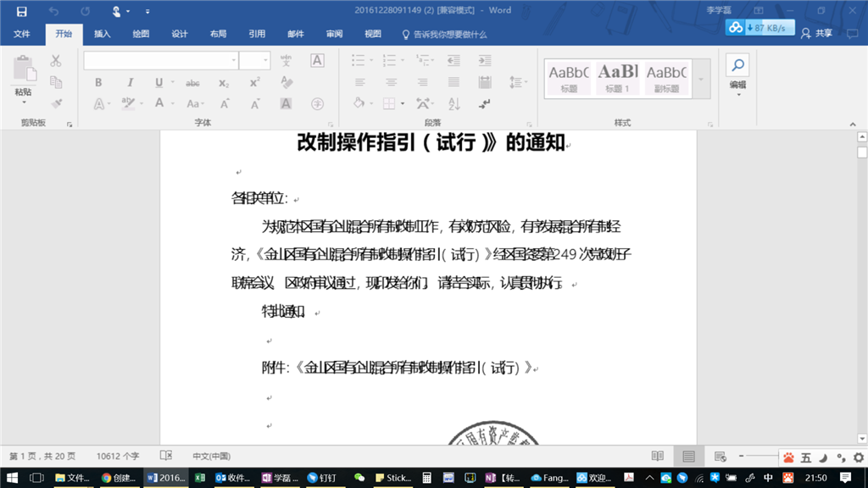Click the 共享 share button

tap(816, 34)
